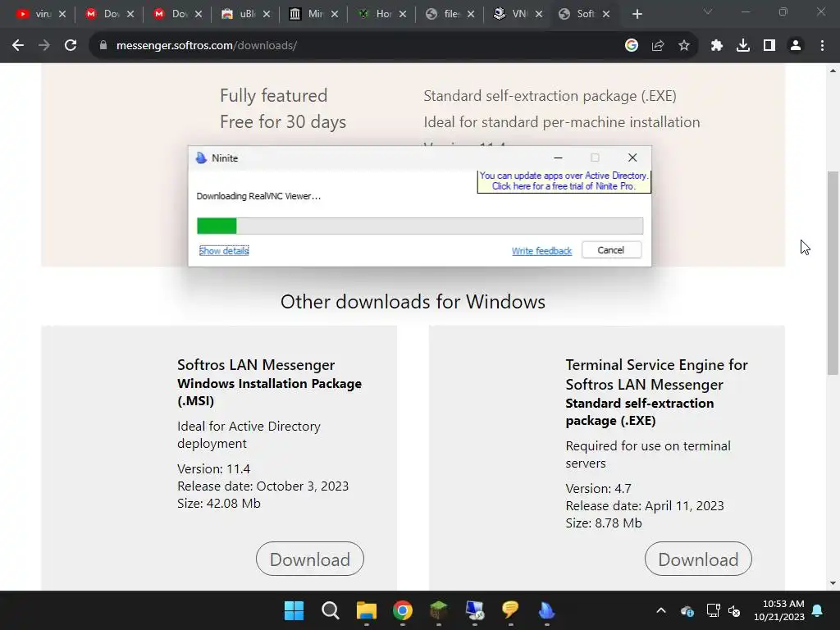Click the Ninite title bar icon
The width and height of the screenshot is (840, 630).
202,158
